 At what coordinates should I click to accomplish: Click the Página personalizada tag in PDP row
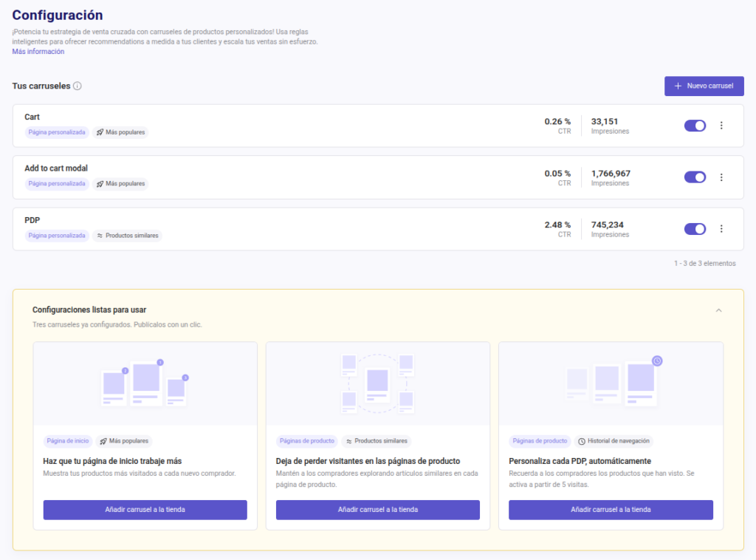coord(57,236)
